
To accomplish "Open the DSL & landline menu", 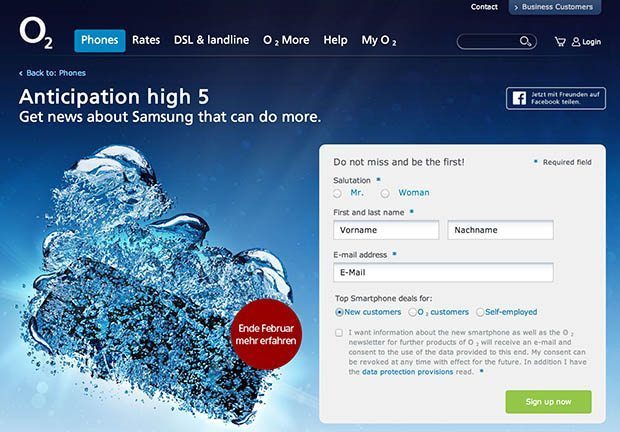I will pyautogui.click(x=212, y=40).
